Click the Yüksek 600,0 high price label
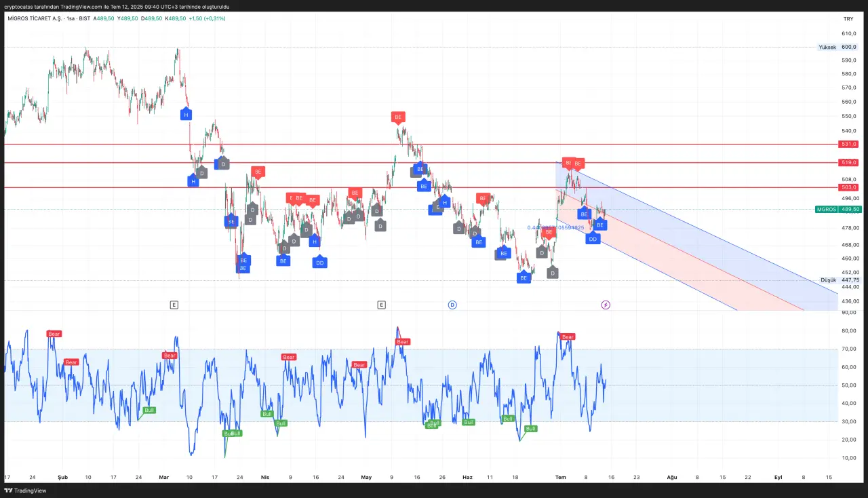Screen dimensions: 868x498 (x=837, y=47)
